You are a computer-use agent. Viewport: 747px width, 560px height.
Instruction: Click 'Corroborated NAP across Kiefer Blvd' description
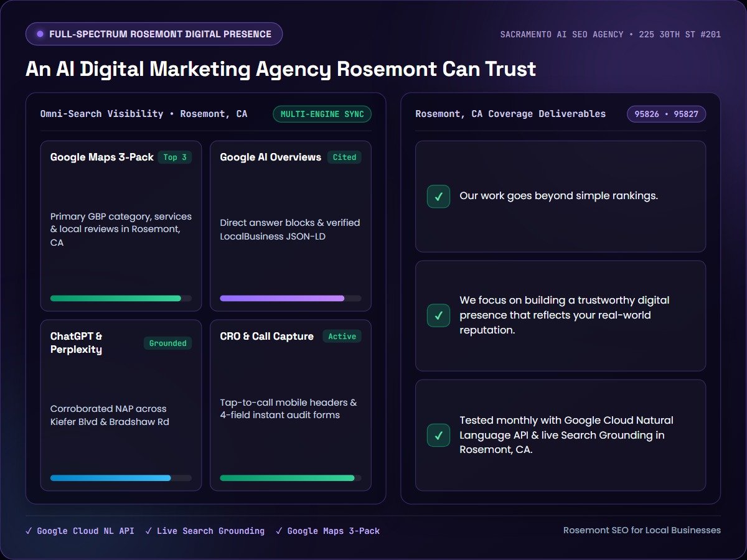110,415
